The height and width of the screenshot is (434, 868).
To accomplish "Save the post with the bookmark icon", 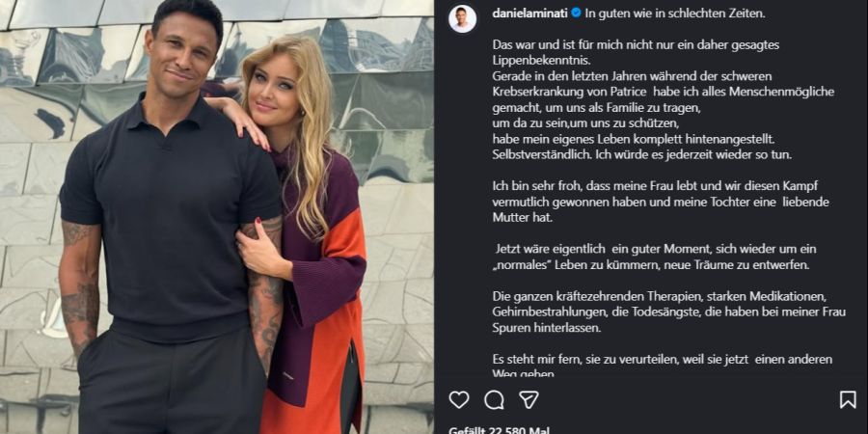I will point(848,399).
